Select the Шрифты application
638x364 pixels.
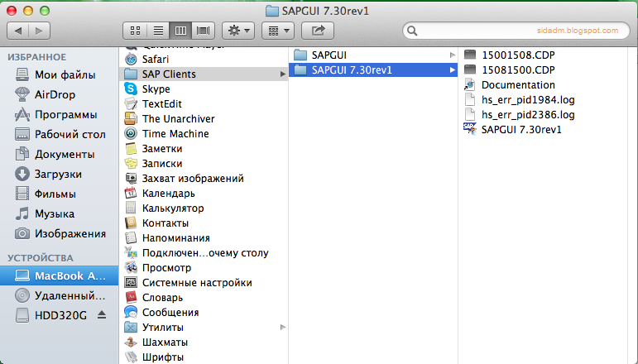point(204,357)
